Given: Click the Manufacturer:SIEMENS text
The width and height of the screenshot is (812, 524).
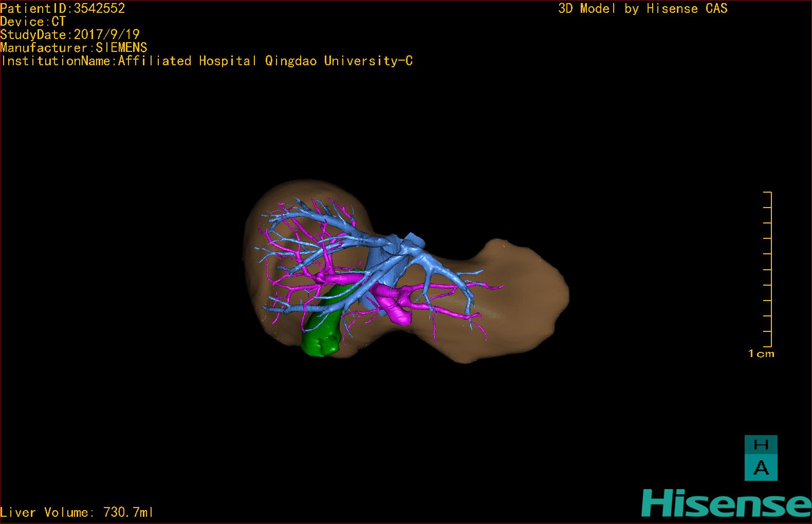Looking at the screenshot, I should 74,48.
